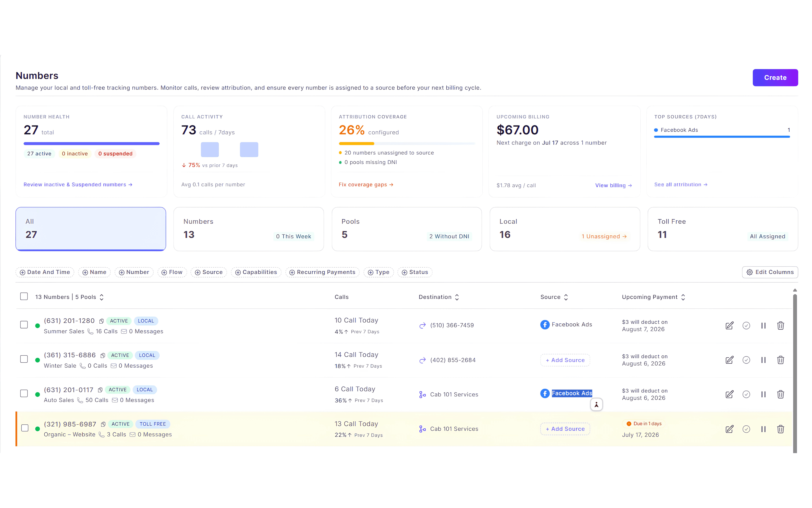
Task: Add Source for Organic – Website number
Action: coord(565,429)
